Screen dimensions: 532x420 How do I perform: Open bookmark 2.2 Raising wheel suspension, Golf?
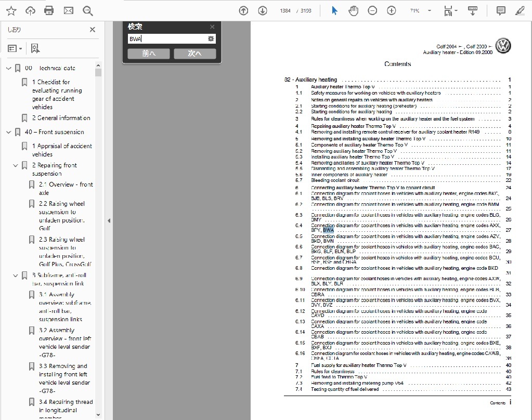(x=62, y=216)
